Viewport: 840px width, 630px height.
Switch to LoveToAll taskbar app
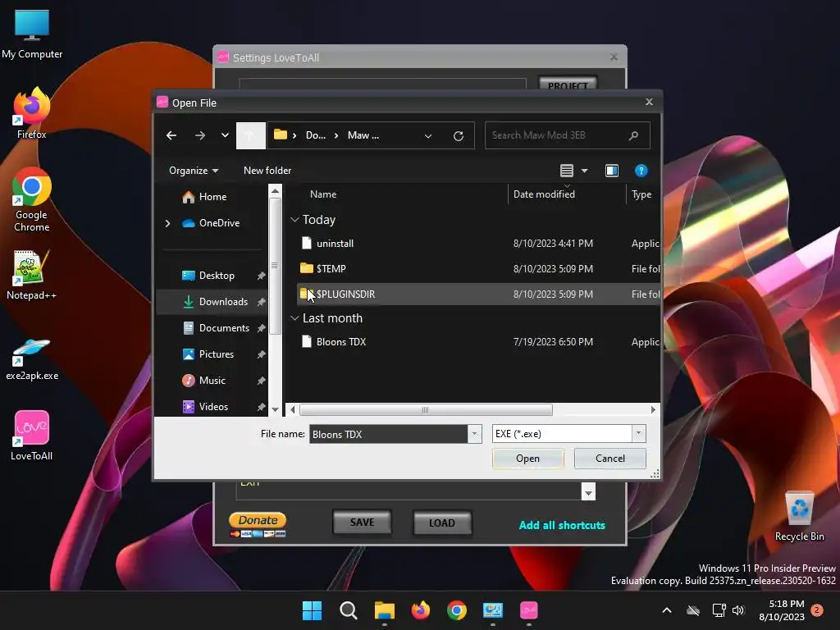[529, 610]
